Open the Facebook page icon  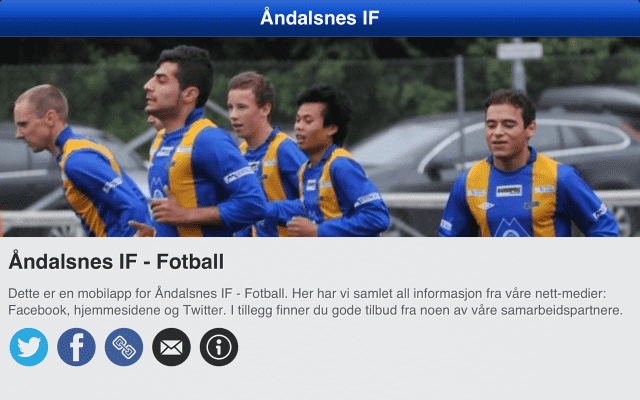click(76, 347)
